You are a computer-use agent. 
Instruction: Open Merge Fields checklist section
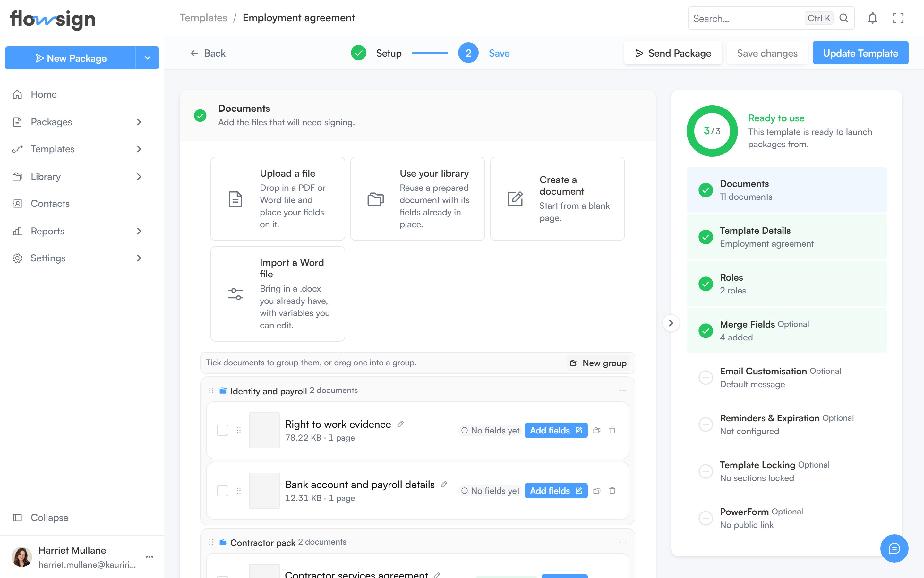786,331
